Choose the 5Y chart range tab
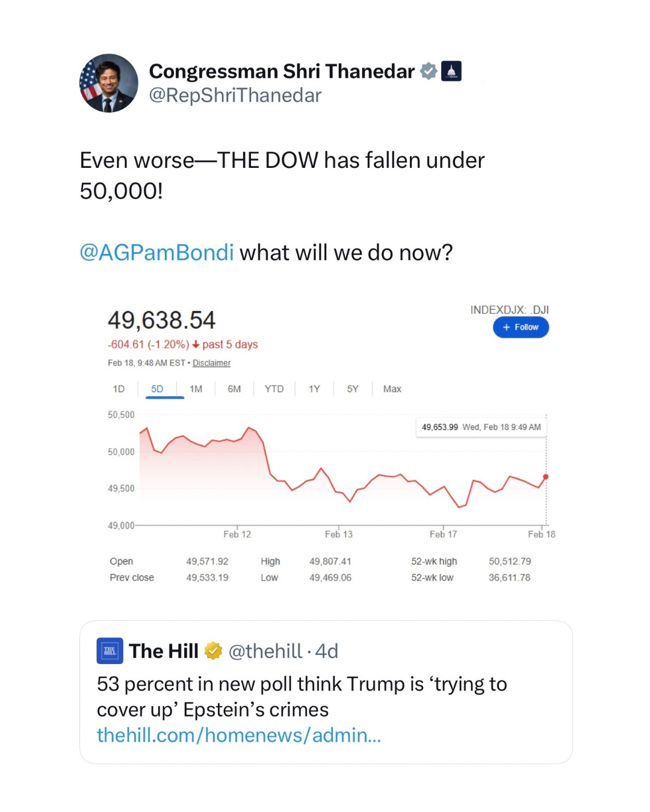This screenshot has height=812, width=650. pyautogui.click(x=353, y=389)
